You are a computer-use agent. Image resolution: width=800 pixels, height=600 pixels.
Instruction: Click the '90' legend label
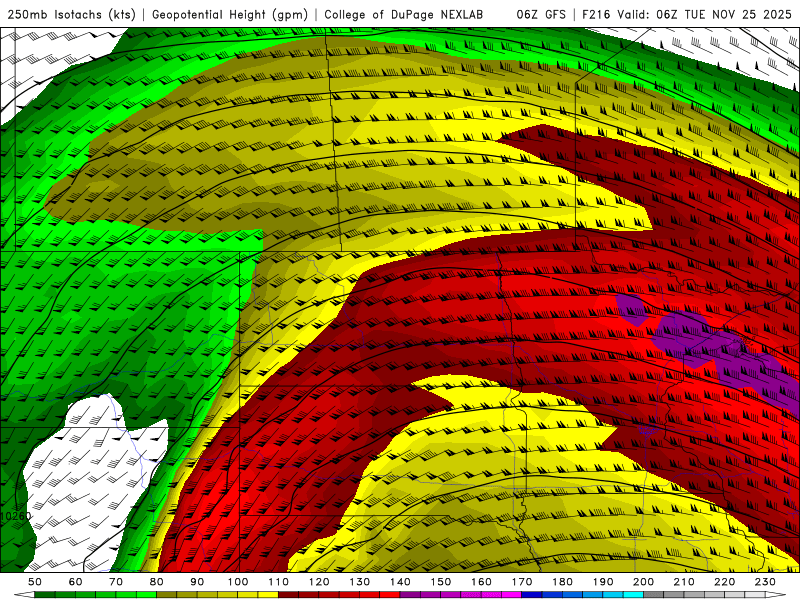click(x=197, y=582)
